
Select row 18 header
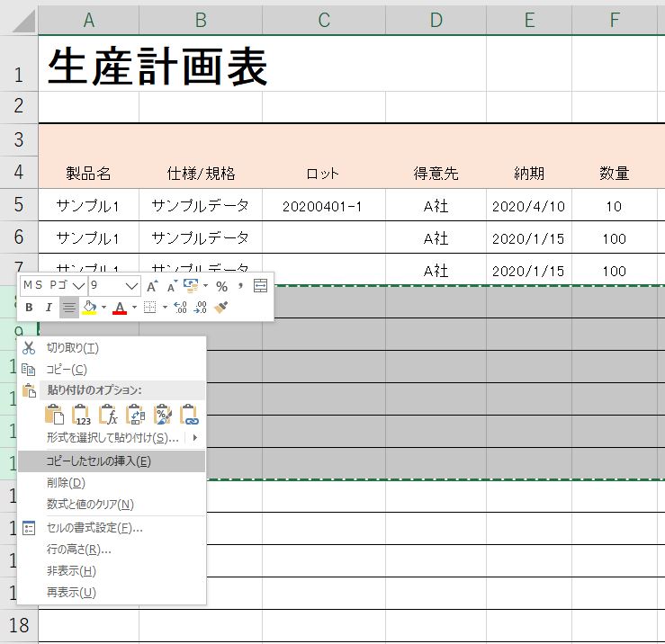19,625
